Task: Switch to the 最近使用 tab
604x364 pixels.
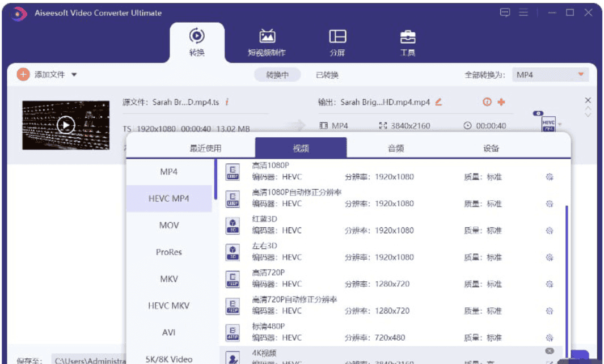Action: point(205,149)
